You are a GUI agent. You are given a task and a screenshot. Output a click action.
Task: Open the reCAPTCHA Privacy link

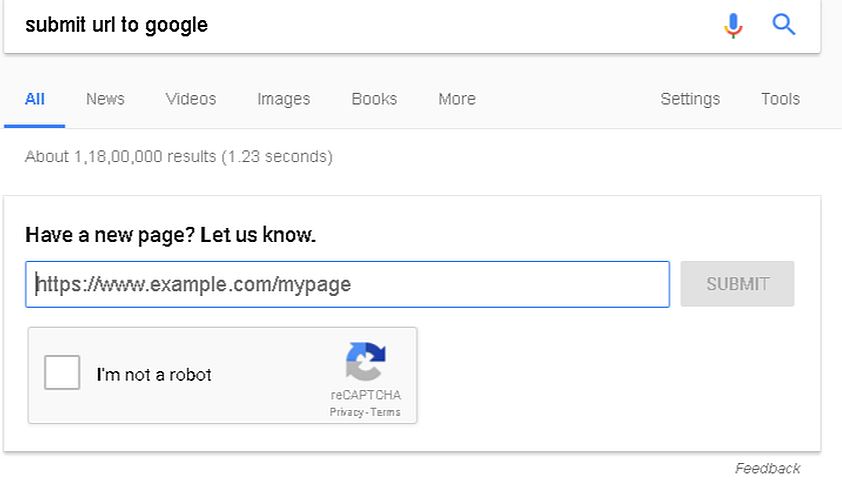pyautogui.click(x=346, y=412)
